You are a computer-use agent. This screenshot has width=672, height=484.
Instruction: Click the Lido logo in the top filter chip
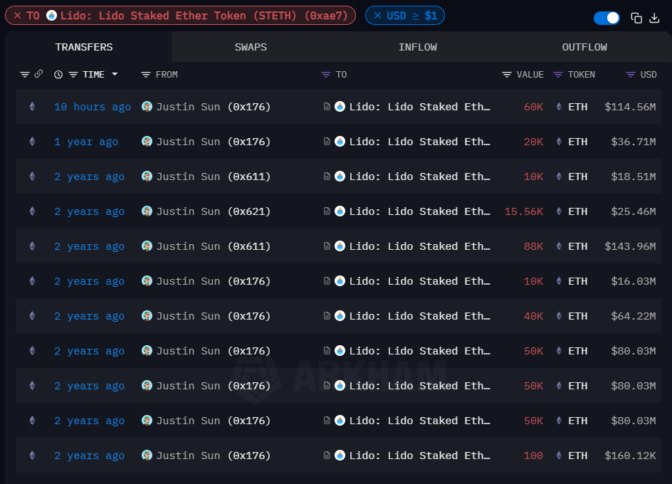pyautogui.click(x=51, y=15)
